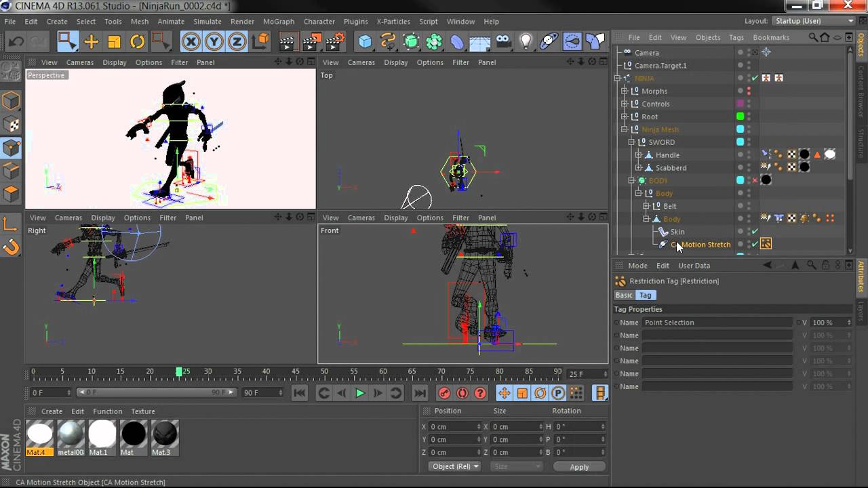Add a Light object
Viewport: 868px width, 488px height.
tap(526, 42)
